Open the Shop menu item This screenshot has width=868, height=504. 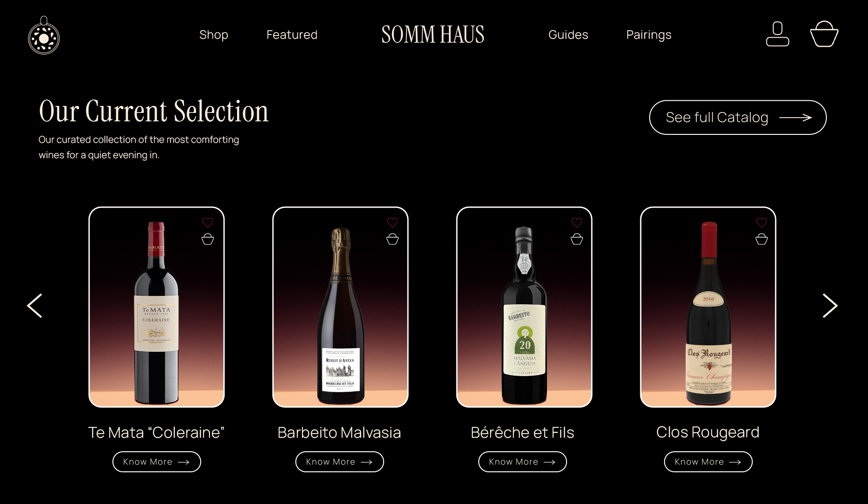[214, 35]
